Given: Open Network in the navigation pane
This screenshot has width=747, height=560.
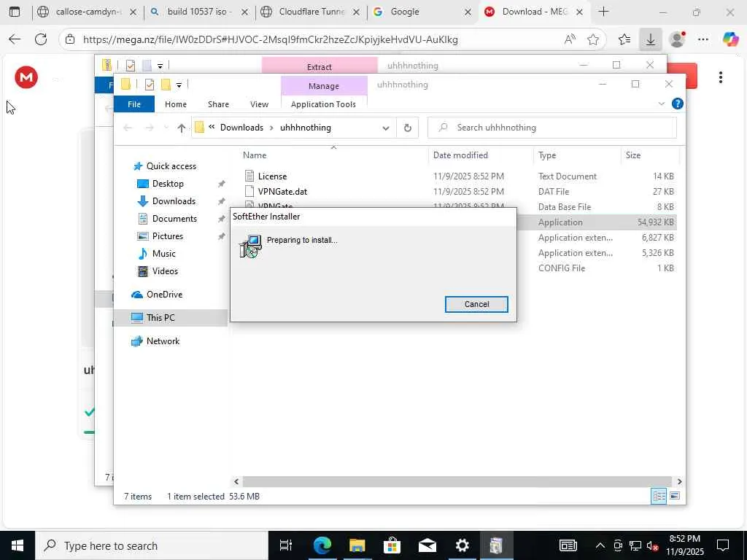Looking at the screenshot, I should pyautogui.click(x=163, y=341).
